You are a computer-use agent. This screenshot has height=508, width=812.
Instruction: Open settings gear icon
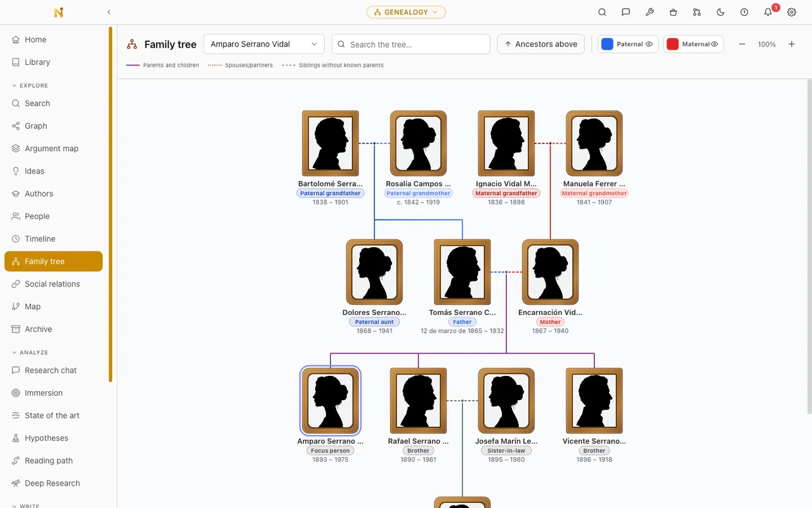click(x=792, y=12)
